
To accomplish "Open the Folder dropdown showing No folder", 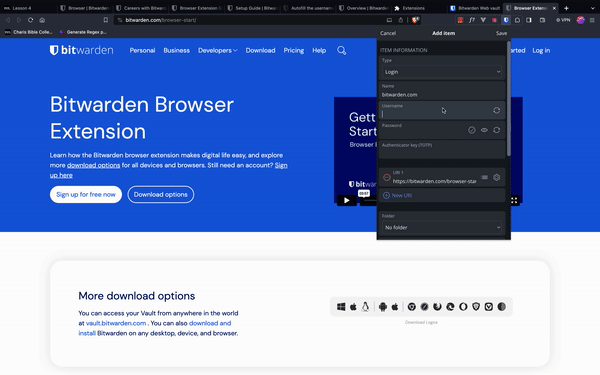I will 442,227.
